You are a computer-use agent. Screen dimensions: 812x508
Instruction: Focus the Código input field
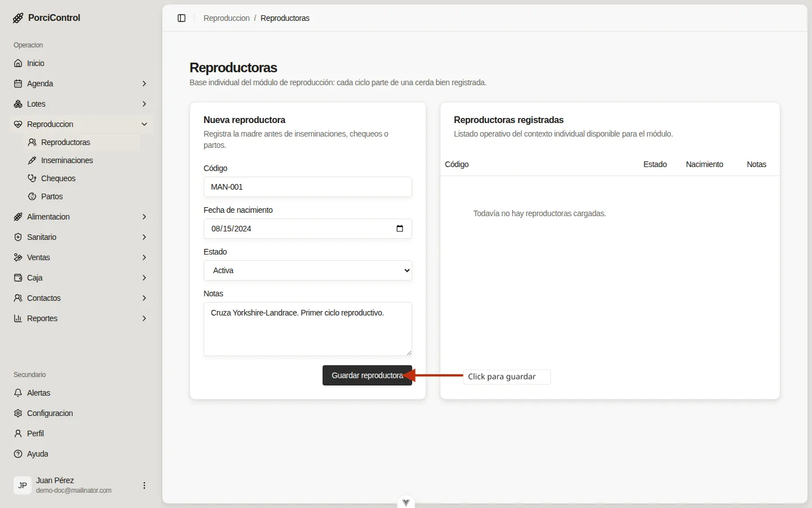pyautogui.click(x=308, y=187)
